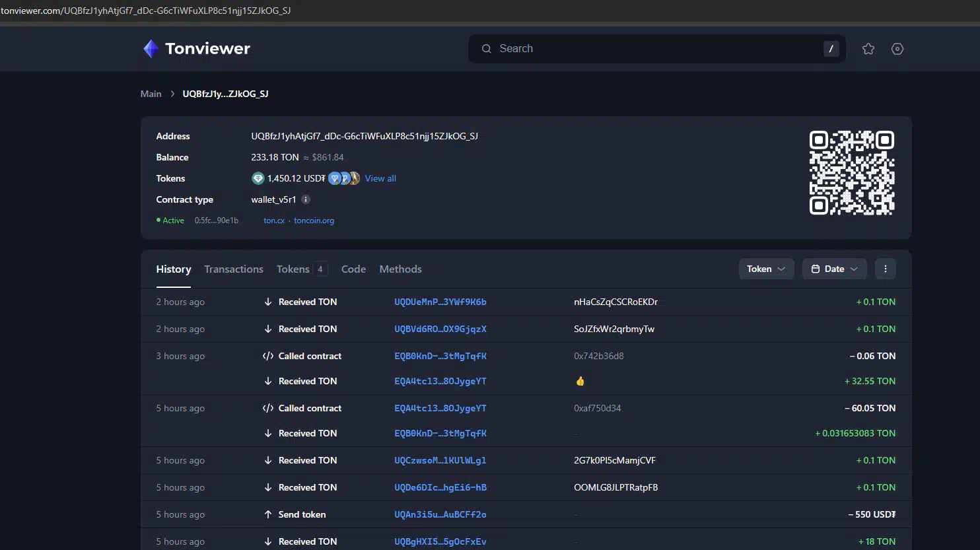Image resolution: width=980 pixels, height=550 pixels.
Task: Open the Methods tab
Action: pos(400,269)
